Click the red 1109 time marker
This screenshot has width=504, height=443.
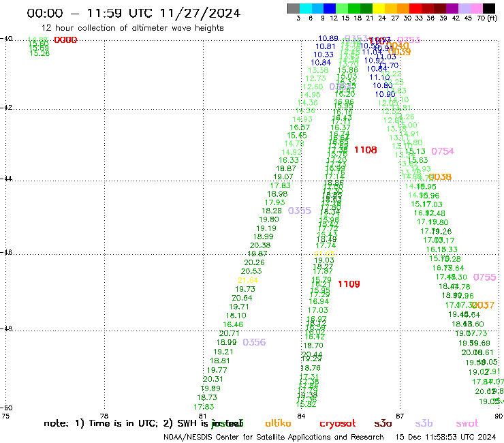[x=349, y=284]
